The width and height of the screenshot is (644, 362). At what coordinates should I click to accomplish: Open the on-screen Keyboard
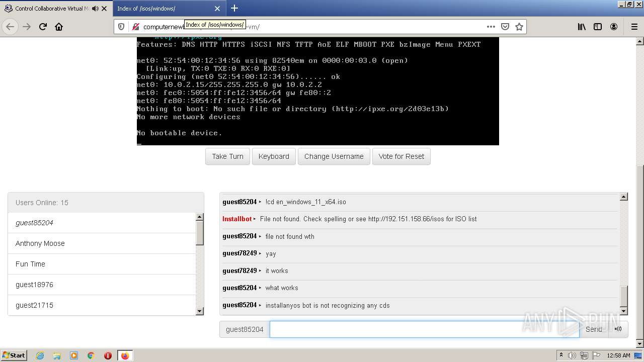tap(274, 156)
